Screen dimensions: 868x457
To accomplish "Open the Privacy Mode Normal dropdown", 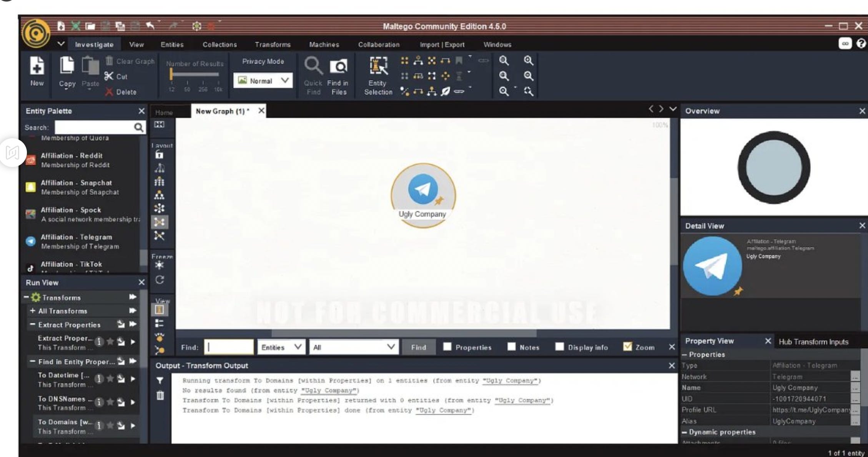I will 263,81.
